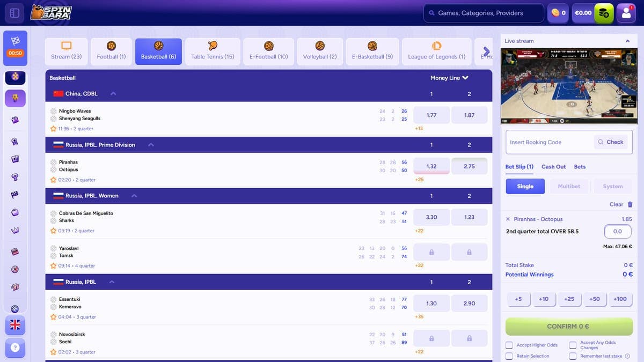The height and width of the screenshot is (362, 644).
Task: Remove Piranhas - Octopus selection with X
Action: click(508, 219)
